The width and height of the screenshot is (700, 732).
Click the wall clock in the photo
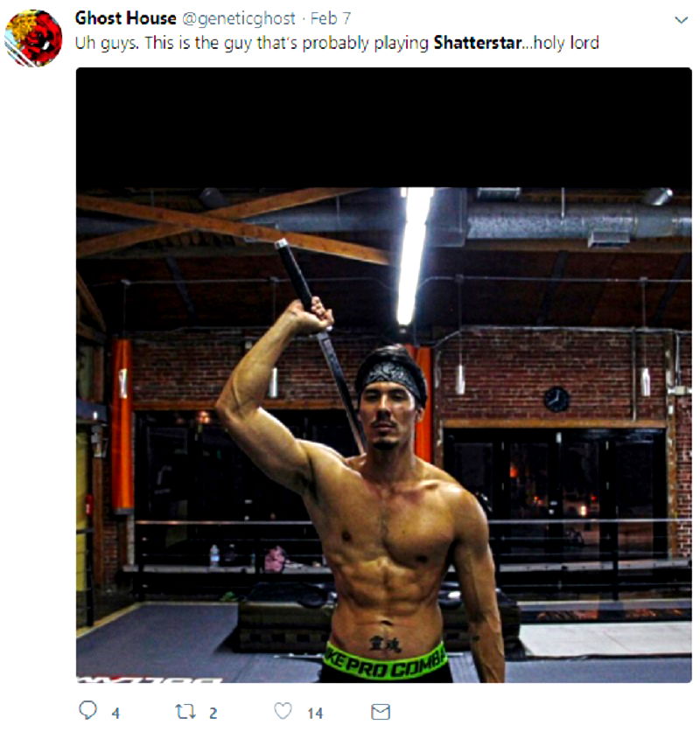pyautogui.click(x=556, y=399)
